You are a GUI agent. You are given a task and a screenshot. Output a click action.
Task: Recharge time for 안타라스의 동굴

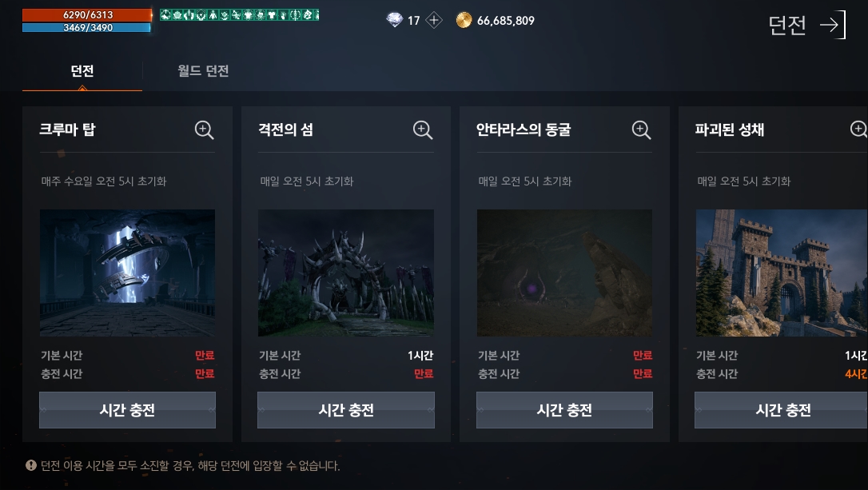tap(564, 410)
